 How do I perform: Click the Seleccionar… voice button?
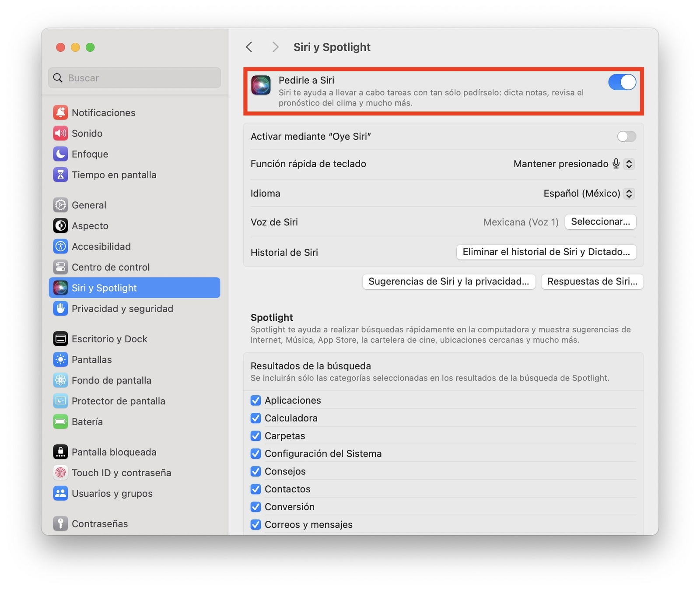coord(600,222)
